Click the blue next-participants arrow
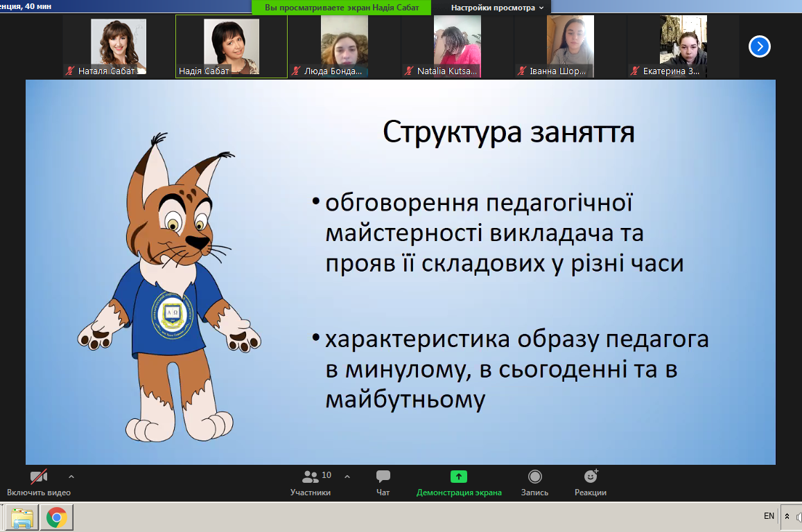This screenshot has height=532, width=802. [760, 46]
